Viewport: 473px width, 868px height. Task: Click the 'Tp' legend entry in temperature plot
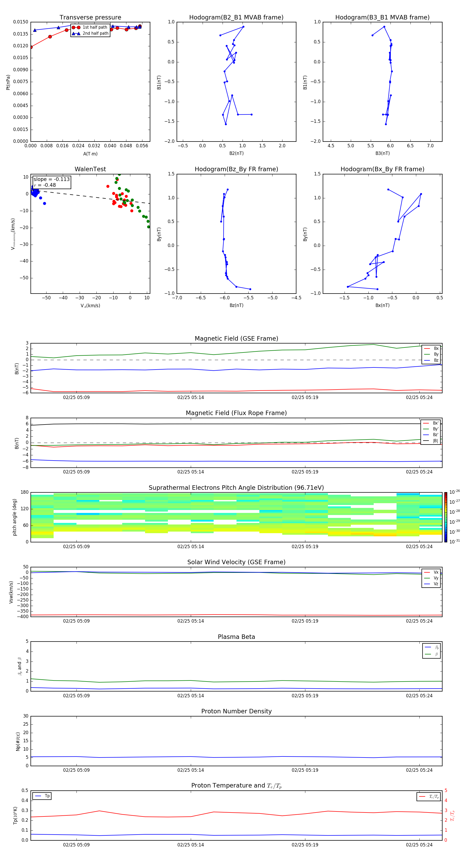point(42,796)
